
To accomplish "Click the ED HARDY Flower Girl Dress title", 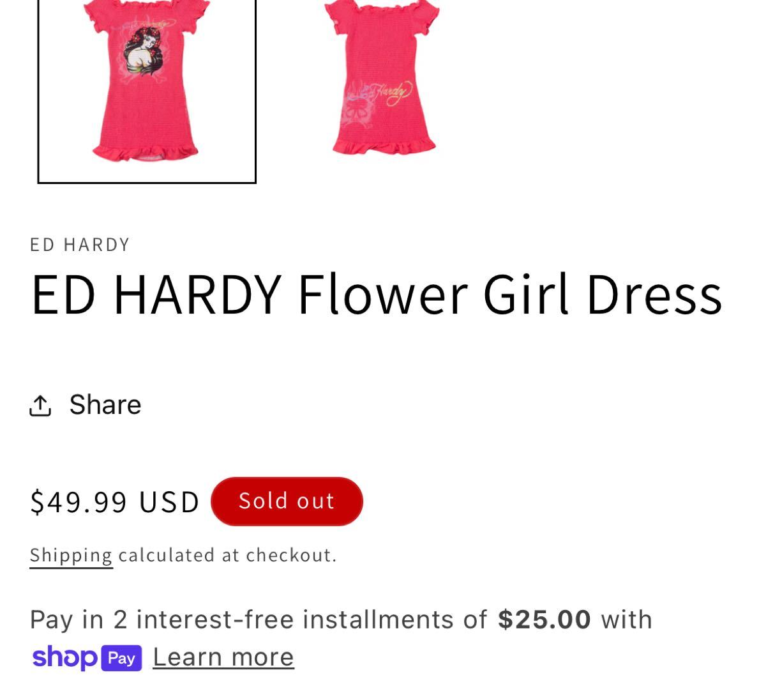I will 377,294.
